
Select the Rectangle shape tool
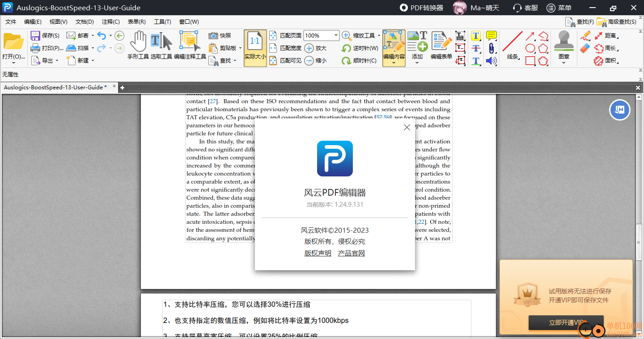[x=530, y=61]
